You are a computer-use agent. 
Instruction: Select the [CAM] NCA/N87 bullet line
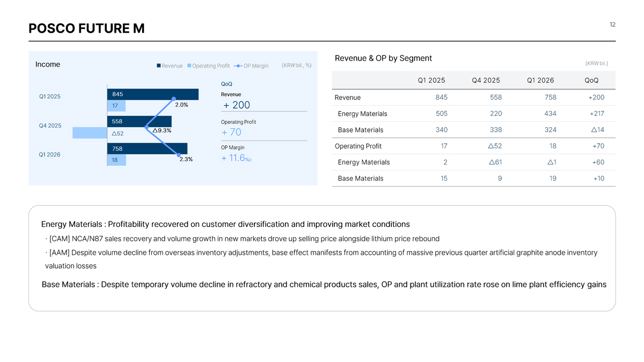coord(242,239)
